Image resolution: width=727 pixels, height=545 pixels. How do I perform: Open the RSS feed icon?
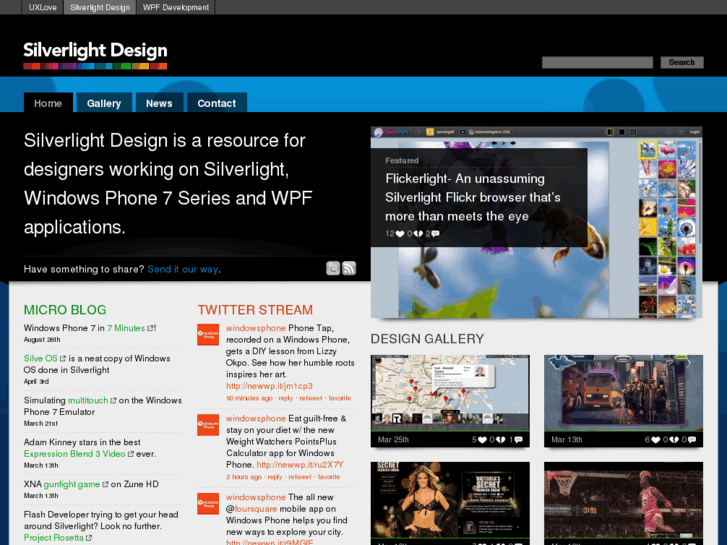coord(349,268)
